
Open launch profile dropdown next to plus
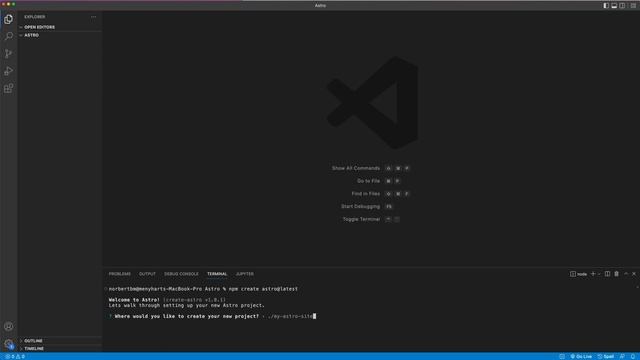599,274
